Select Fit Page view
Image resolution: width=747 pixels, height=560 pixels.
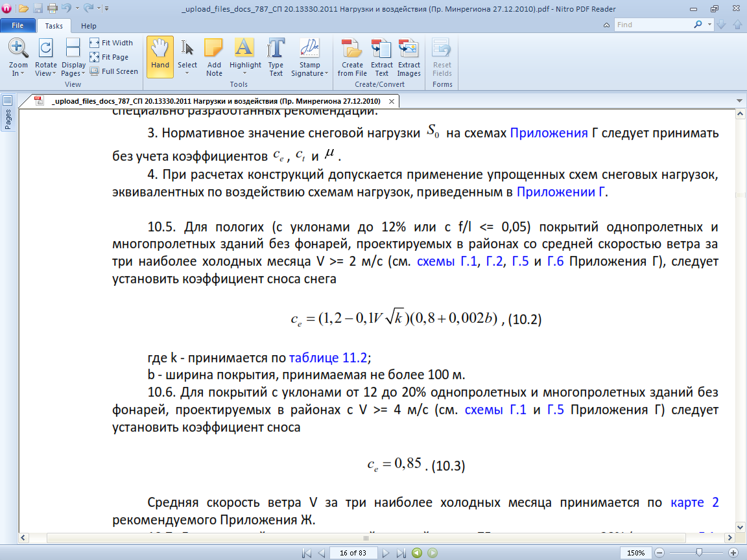click(x=109, y=56)
